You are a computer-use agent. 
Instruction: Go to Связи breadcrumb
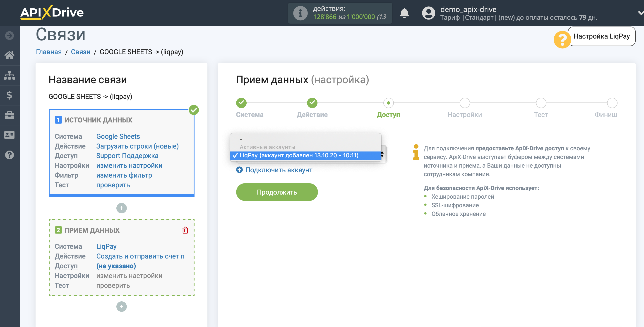point(81,52)
